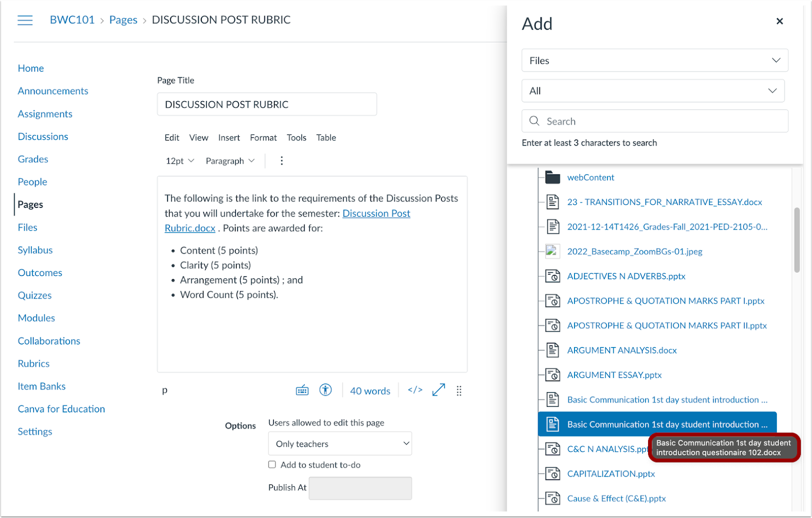Click the 40 words count button
812x518 pixels.
pos(370,391)
